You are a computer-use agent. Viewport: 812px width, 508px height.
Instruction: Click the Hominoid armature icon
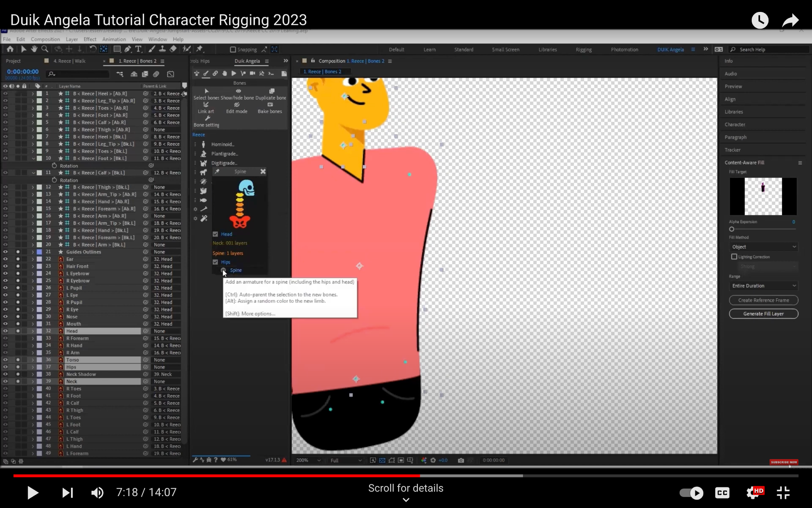point(203,144)
